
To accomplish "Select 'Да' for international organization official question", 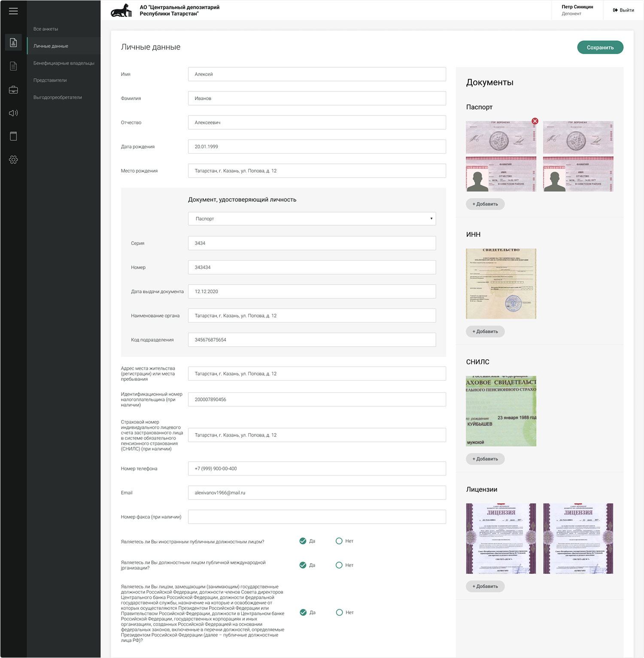I will (303, 565).
